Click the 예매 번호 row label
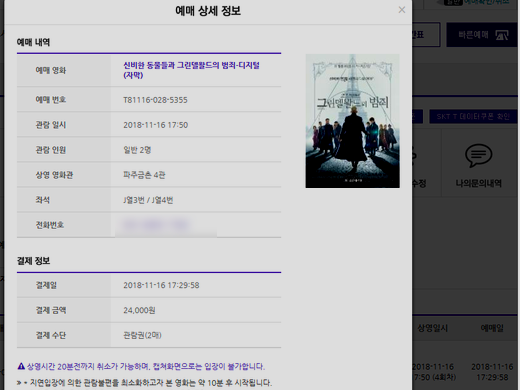This screenshot has width=520, height=390. (51, 100)
